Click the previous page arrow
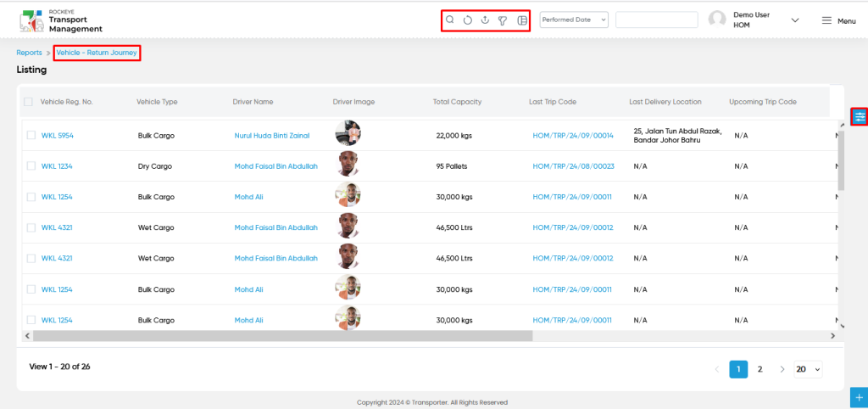The height and width of the screenshot is (409, 868). (717, 369)
